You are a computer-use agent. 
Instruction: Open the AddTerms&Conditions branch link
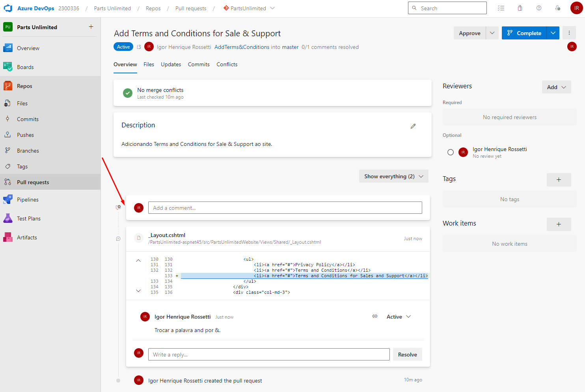242,47
